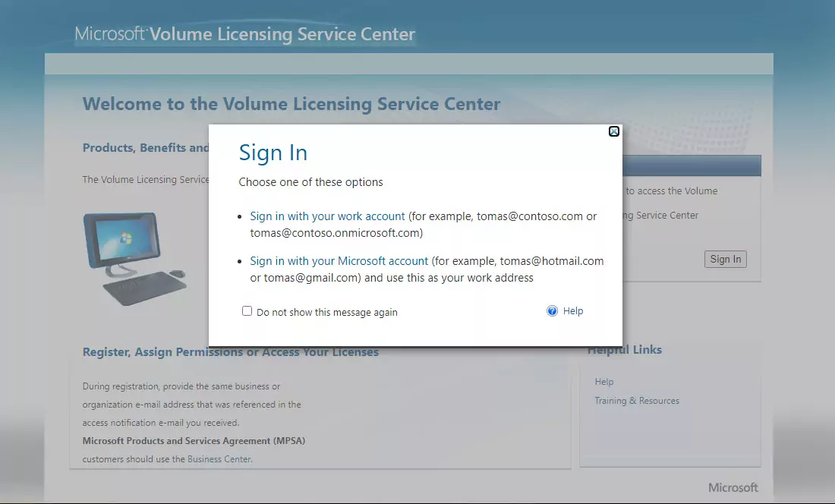Open Help under Helpful Links
The width and height of the screenshot is (835, 504).
[x=604, y=382]
